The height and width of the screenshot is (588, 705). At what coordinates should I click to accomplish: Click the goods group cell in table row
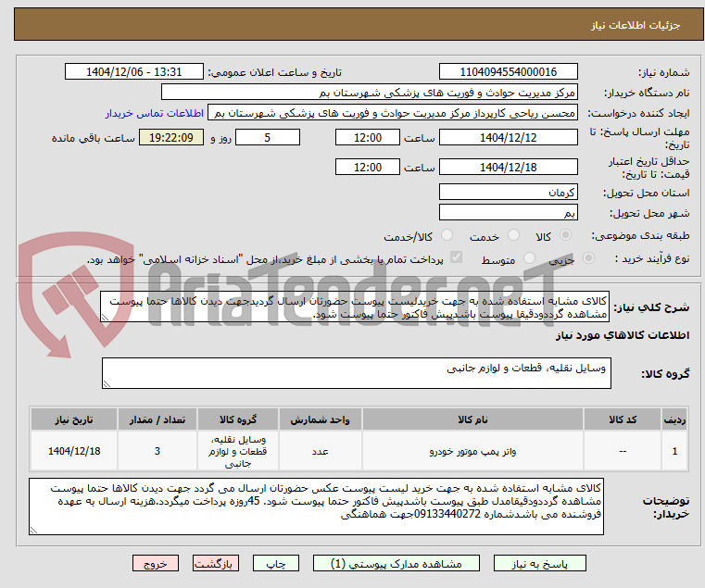(238, 451)
